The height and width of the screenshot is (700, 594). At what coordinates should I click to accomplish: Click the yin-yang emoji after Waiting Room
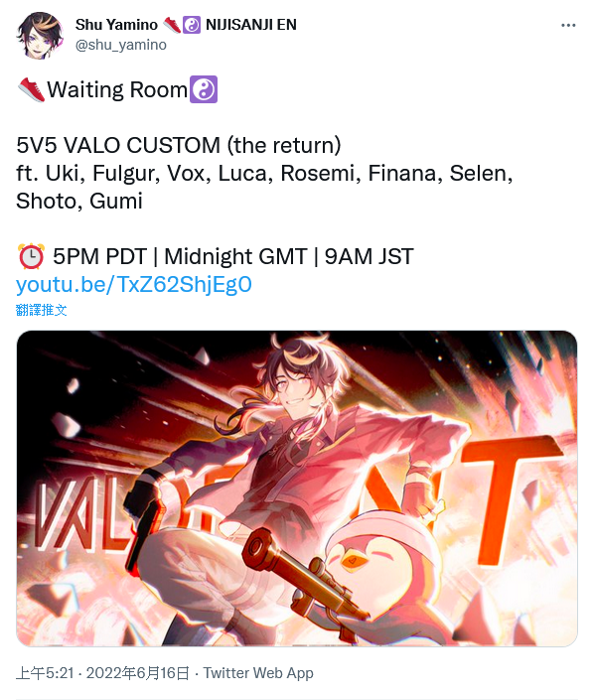point(204,89)
